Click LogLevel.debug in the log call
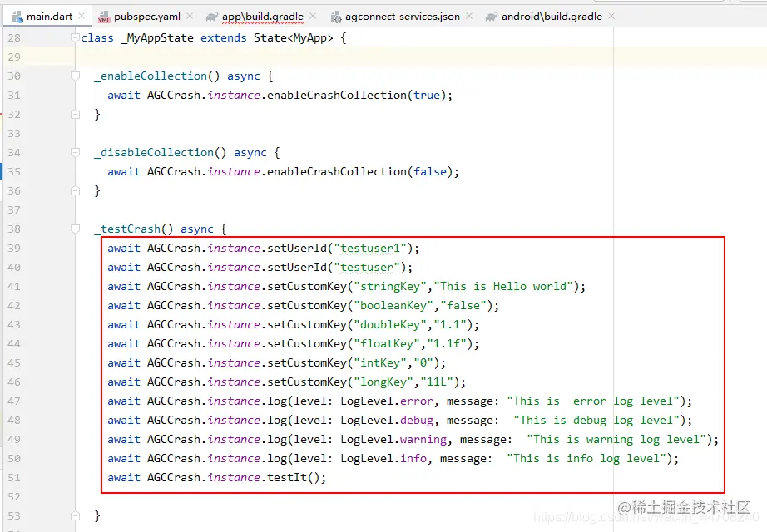Screen dimensions: 767x532 (387, 421)
